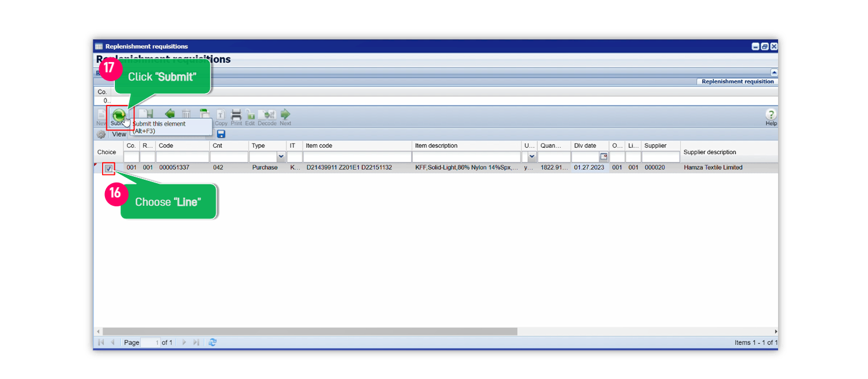Go to last page in pagination bar
Image resolution: width=868 pixels, height=379 pixels.
point(196,342)
